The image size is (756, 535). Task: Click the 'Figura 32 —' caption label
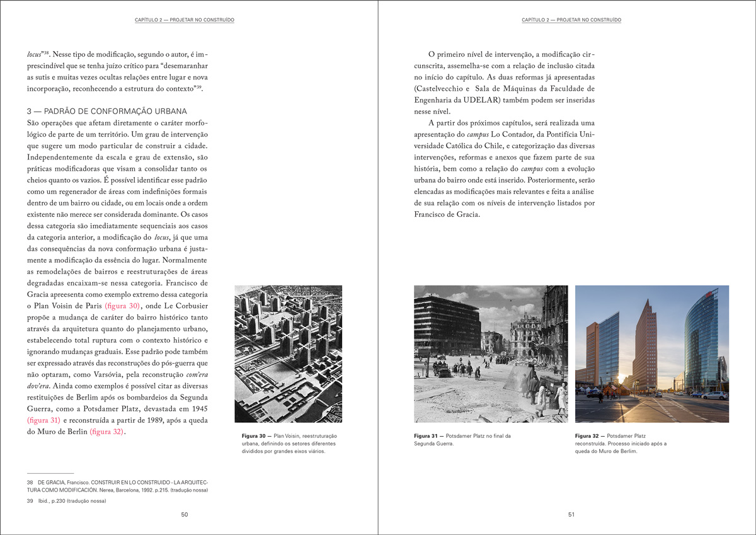click(590, 436)
